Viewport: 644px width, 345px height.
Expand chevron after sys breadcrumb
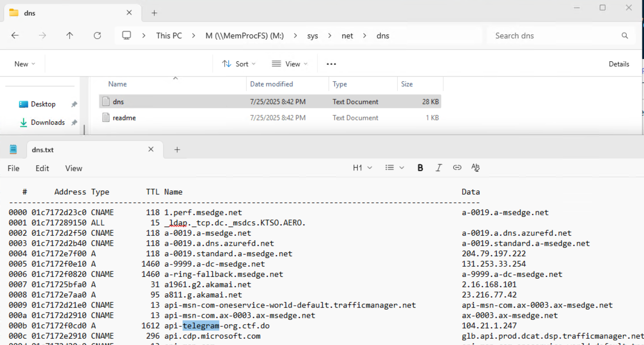[x=330, y=36]
